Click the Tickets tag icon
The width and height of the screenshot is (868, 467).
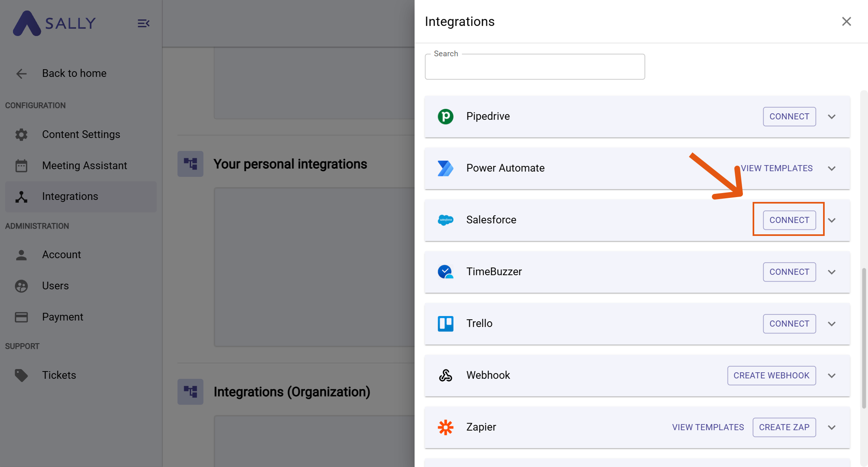(x=21, y=375)
